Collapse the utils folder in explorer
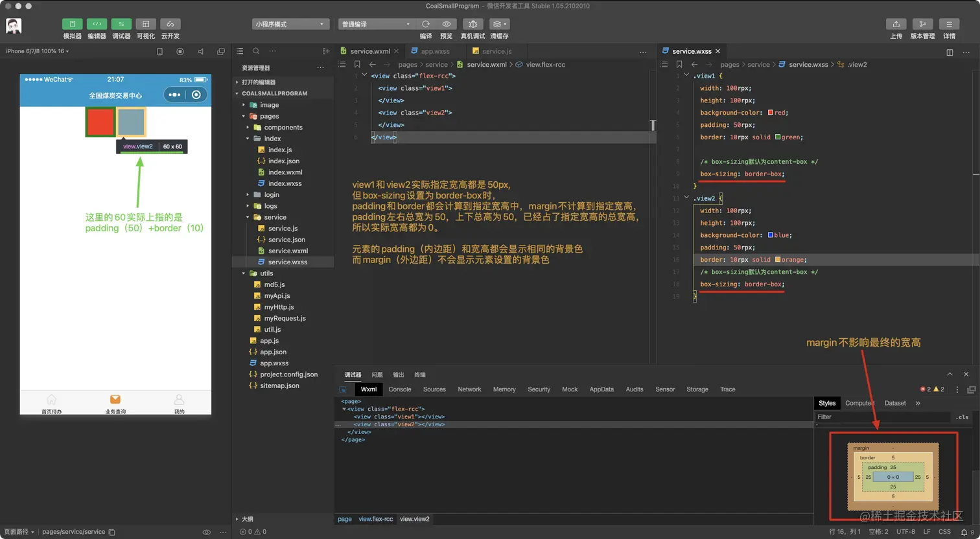This screenshot has height=539, width=980. pos(244,273)
